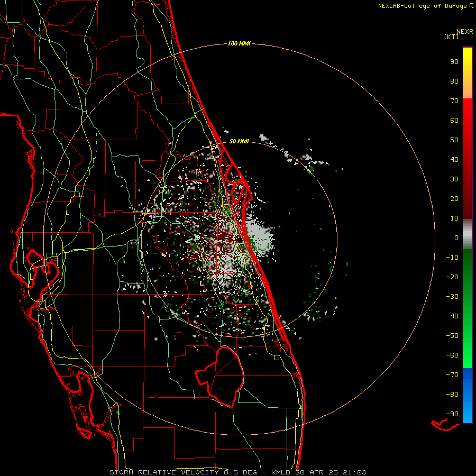Click the 50 NMI range ring label
The width and height of the screenshot is (476, 476).
[239, 141]
